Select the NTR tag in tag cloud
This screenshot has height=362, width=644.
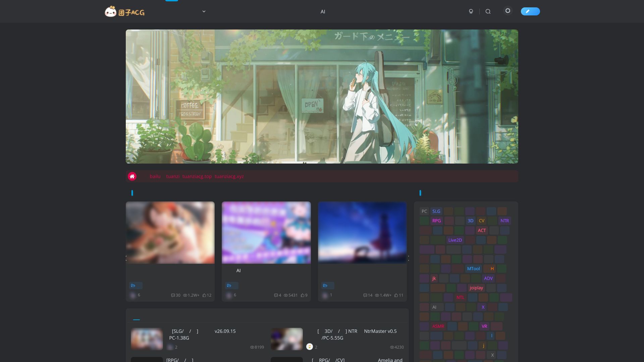(505, 221)
